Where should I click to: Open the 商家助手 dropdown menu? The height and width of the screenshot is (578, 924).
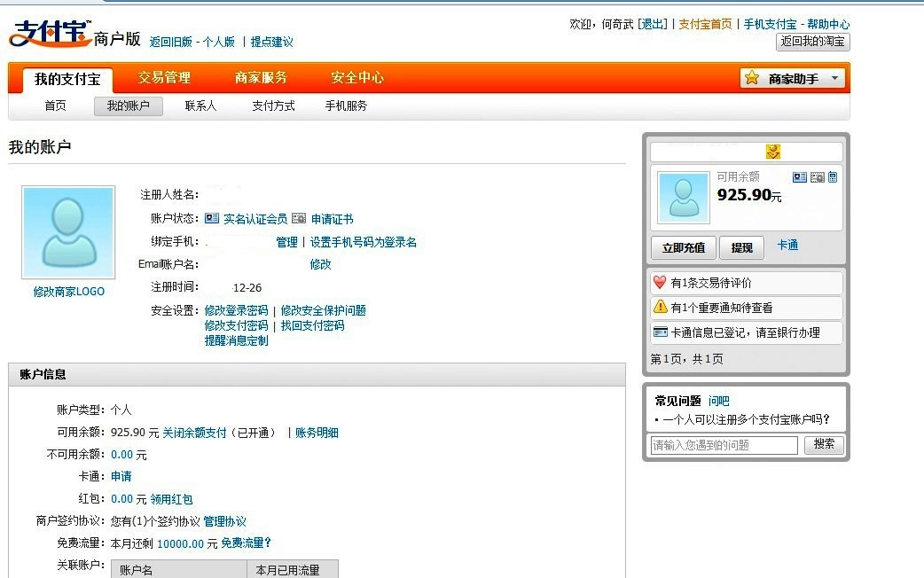(x=834, y=79)
